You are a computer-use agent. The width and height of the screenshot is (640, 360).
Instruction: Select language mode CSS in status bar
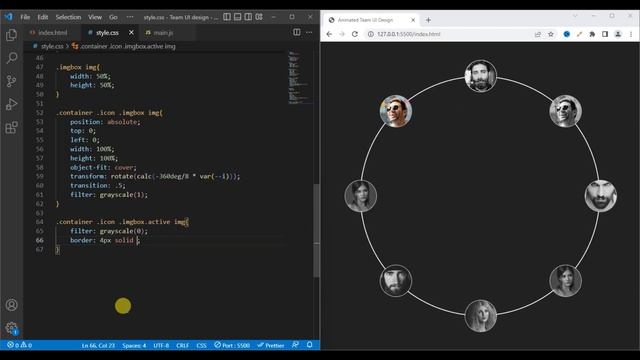[201, 345]
